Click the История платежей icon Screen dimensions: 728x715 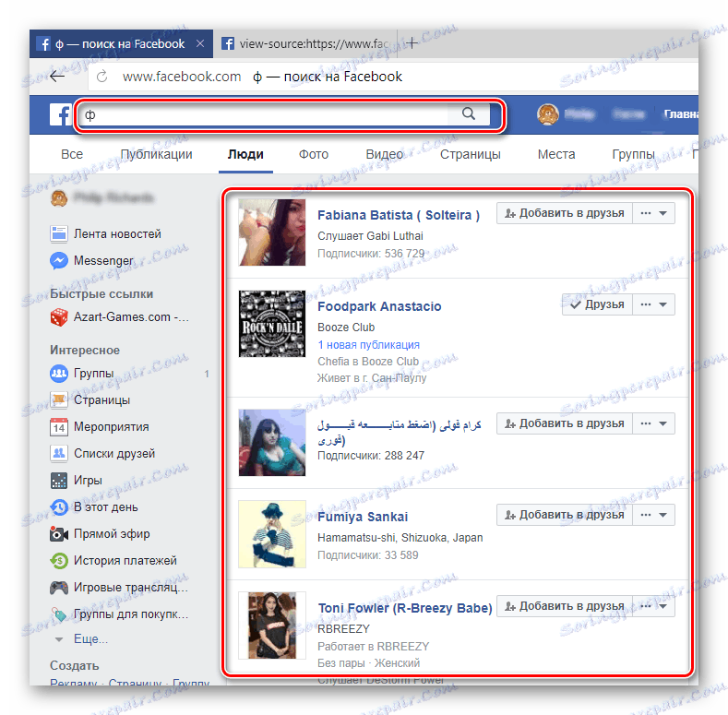[59, 561]
